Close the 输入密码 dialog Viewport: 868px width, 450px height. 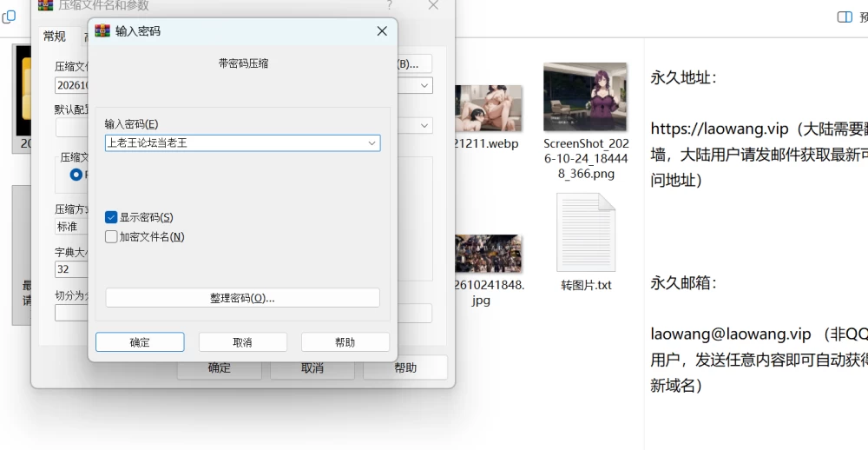382,31
